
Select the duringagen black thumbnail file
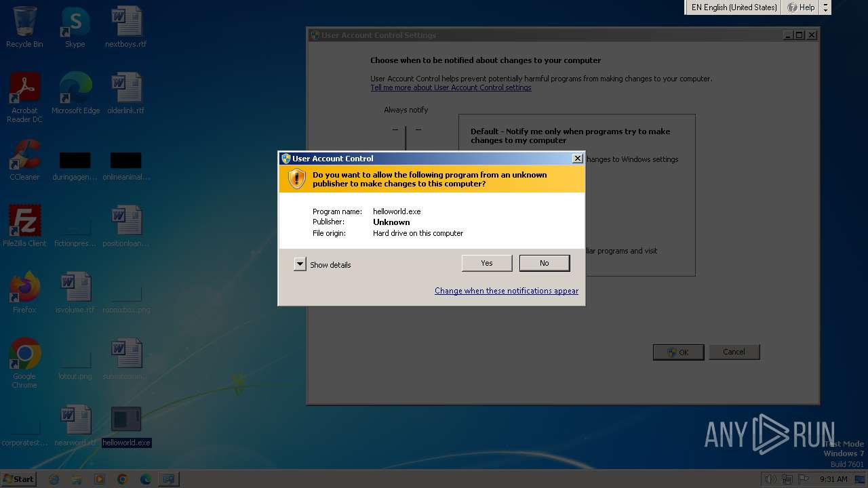click(x=75, y=166)
